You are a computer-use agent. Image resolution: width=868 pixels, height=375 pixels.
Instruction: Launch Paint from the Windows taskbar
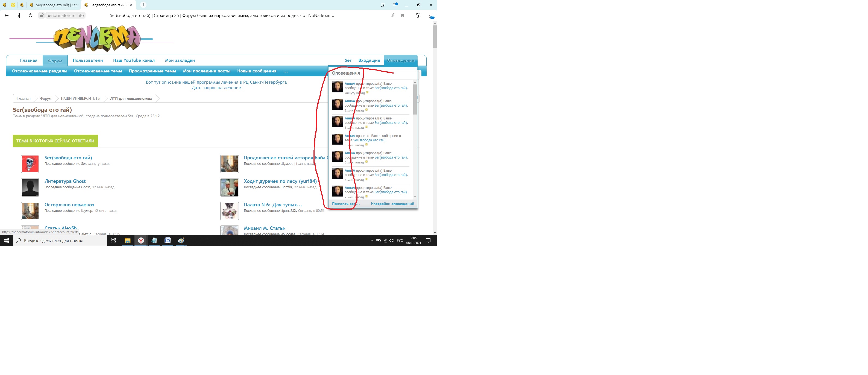(x=181, y=241)
